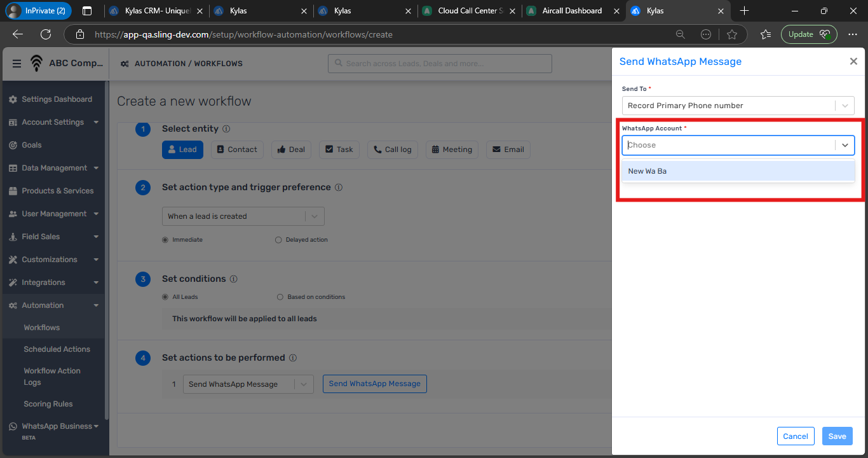868x458 pixels.
Task: Select the Contact entity button
Action: click(x=237, y=149)
